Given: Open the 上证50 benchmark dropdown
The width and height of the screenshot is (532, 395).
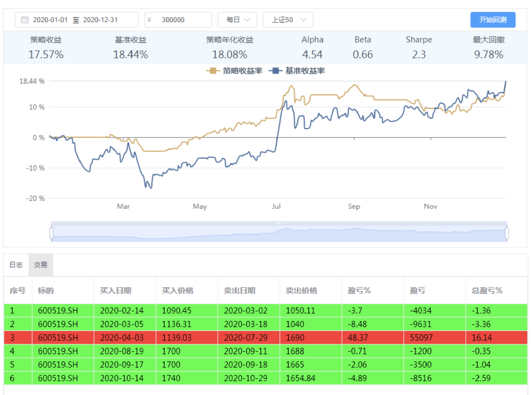Looking at the screenshot, I should [288, 20].
